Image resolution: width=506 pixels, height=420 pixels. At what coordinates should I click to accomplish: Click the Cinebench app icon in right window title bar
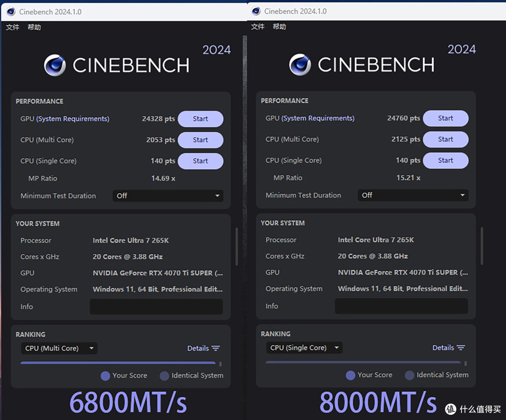pos(256,11)
